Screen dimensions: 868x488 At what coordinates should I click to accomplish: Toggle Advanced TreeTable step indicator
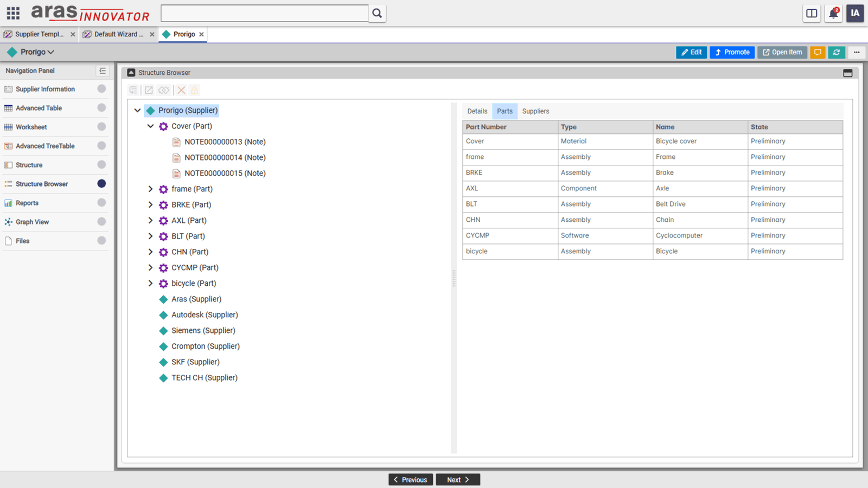point(101,146)
